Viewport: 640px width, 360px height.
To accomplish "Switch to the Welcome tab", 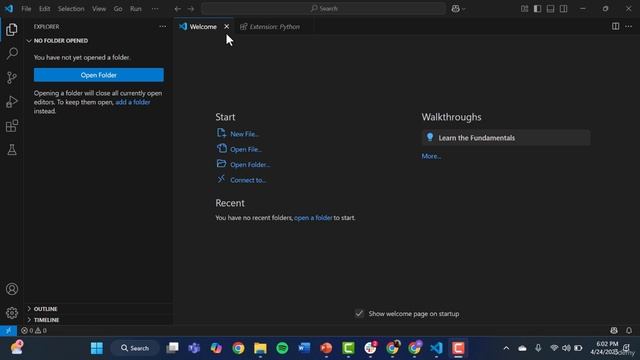I will [x=203, y=27].
